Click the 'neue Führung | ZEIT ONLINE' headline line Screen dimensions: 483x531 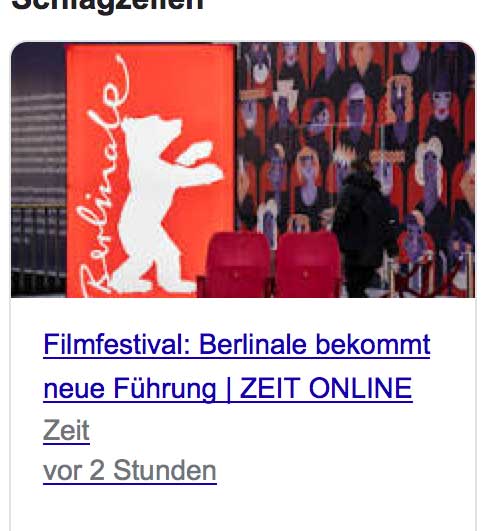tap(228, 388)
